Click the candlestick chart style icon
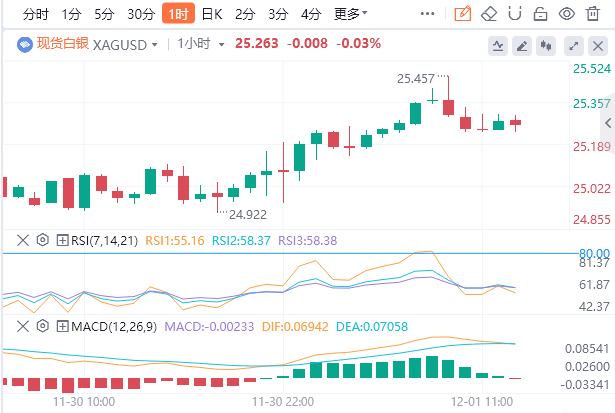Screen dimensions: 615x413 (x=547, y=46)
